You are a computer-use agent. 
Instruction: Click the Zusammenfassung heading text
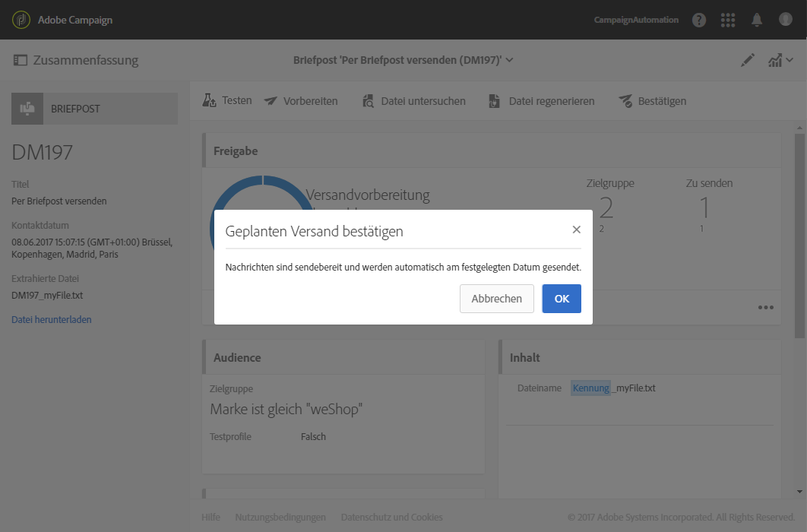85,60
